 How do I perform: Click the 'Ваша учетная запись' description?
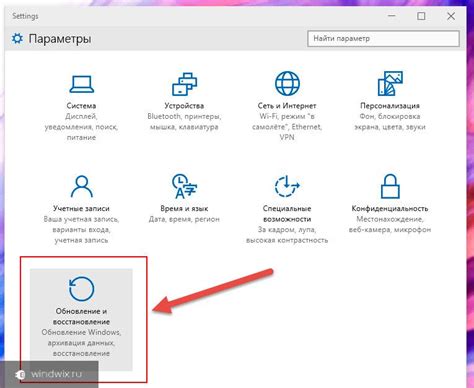coord(81,230)
